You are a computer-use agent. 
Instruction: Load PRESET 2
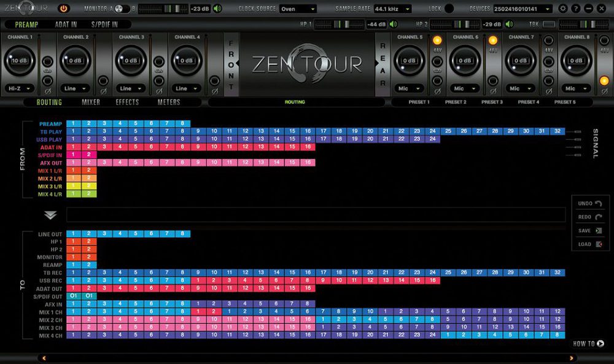coord(456,102)
